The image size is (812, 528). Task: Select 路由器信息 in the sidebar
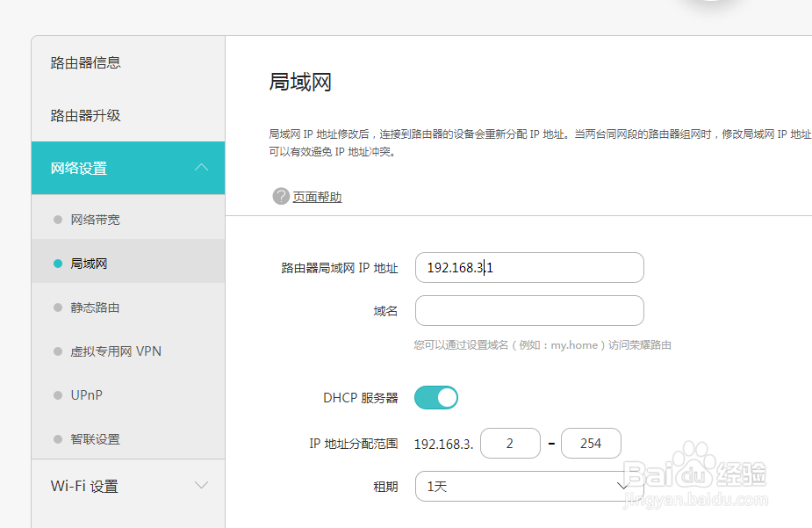[x=86, y=62]
